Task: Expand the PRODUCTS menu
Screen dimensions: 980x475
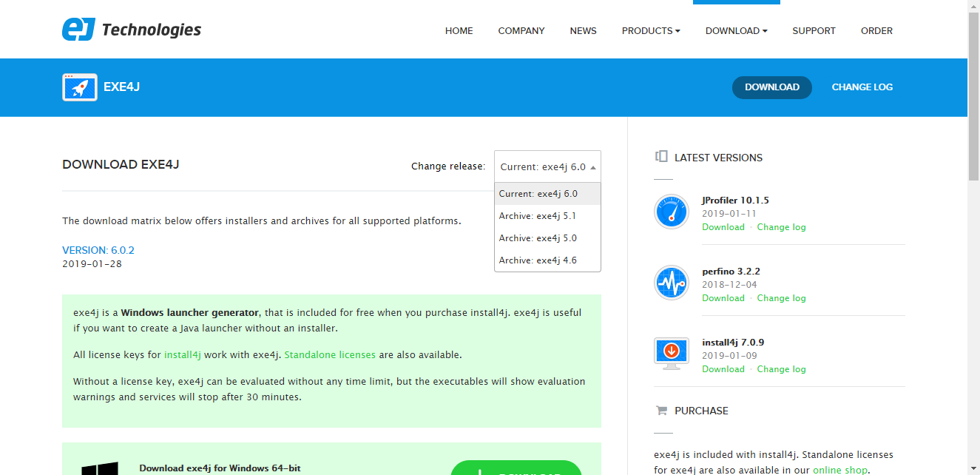Action: (651, 30)
